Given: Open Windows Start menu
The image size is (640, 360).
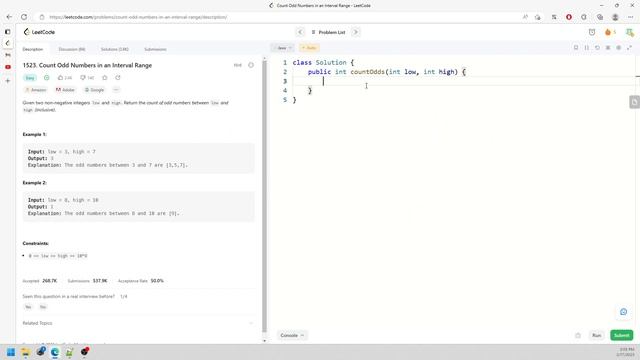Looking at the screenshot, I should point(11,352).
